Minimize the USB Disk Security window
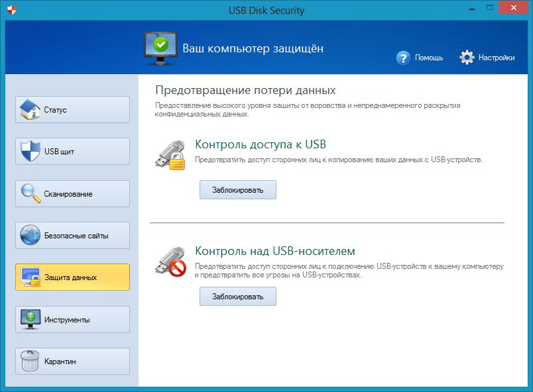 tap(472, 8)
